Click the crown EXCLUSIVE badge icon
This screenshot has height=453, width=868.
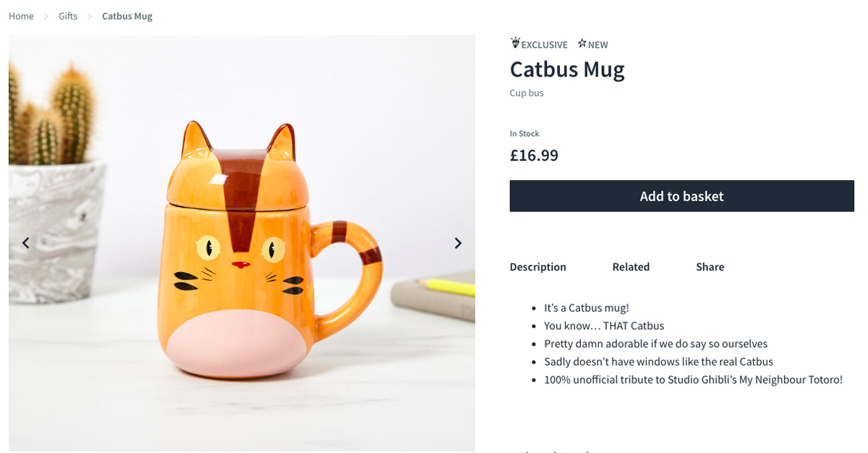pos(515,44)
